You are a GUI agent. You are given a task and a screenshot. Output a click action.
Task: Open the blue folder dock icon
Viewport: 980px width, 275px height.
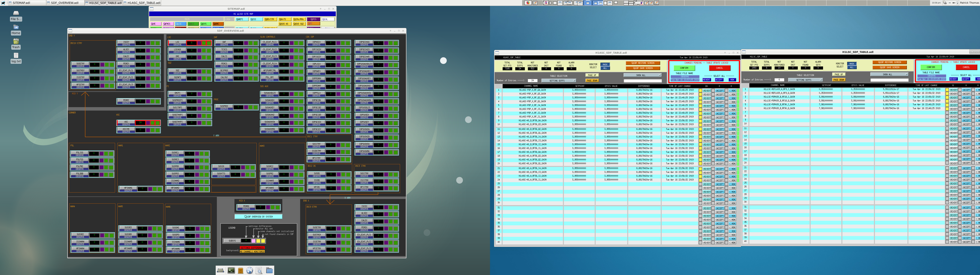(269, 270)
